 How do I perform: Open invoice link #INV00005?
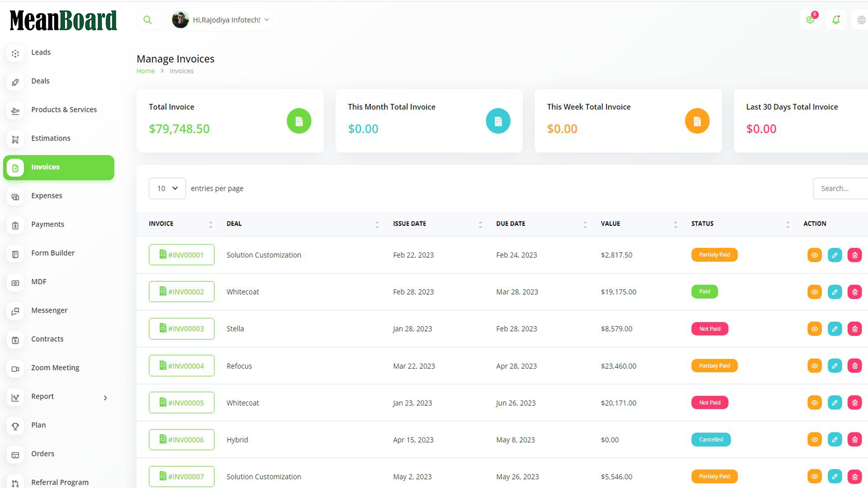point(182,403)
